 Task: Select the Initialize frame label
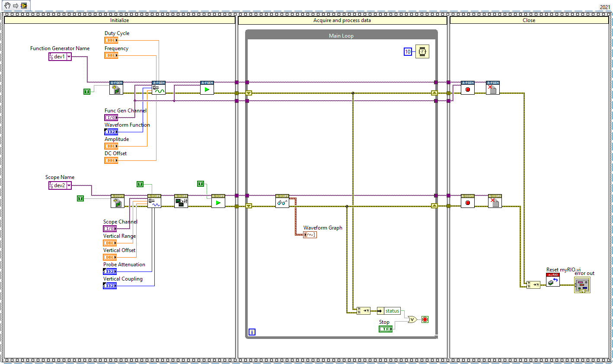coord(120,20)
